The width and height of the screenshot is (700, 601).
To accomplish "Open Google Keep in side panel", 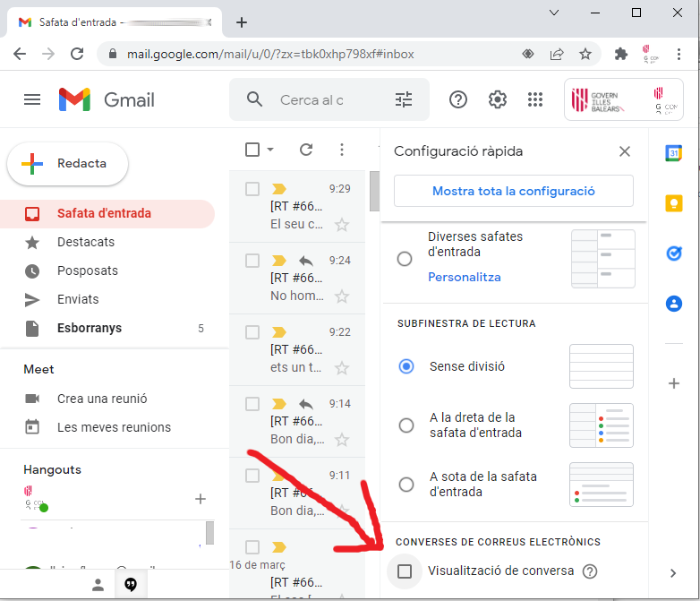I will 674,203.
